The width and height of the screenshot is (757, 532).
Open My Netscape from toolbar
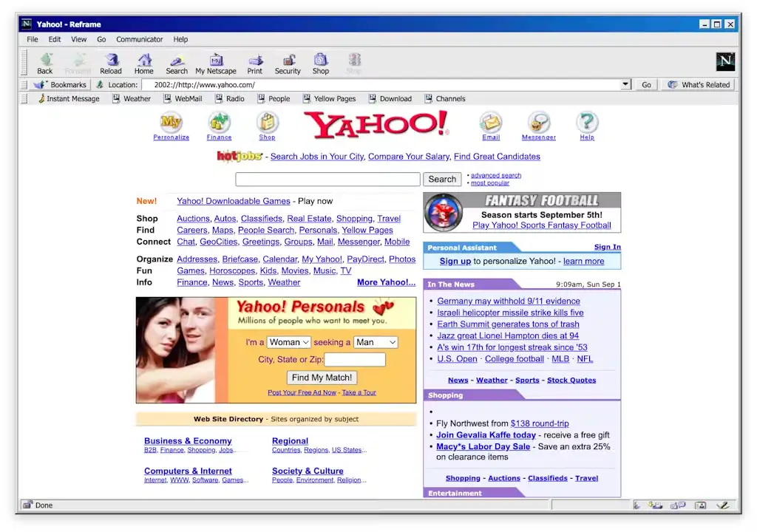pyautogui.click(x=216, y=64)
